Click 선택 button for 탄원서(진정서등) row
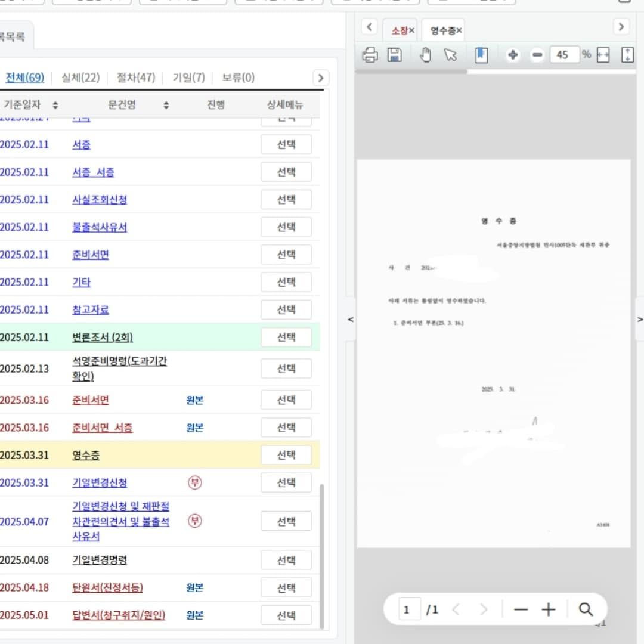This screenshot has width=644, height=644. pos(286,587)
